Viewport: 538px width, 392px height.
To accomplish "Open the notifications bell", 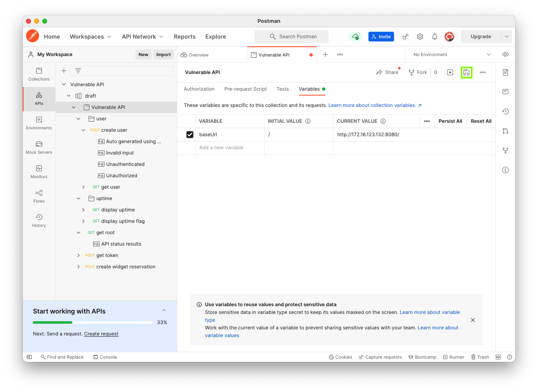I will pos(435,37).
